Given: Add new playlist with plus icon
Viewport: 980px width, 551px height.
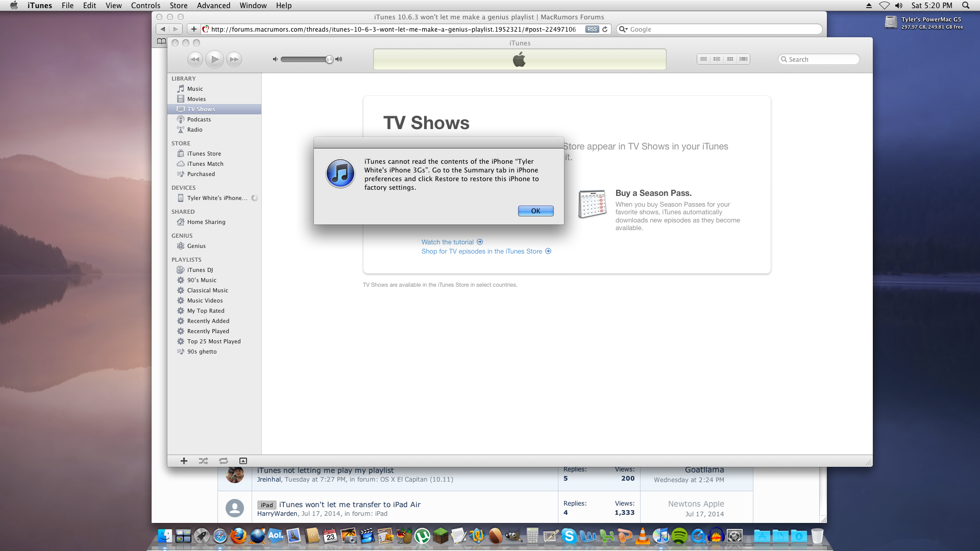Looking at the screenshot, I should pyautogui.click(x=184, y=461).
